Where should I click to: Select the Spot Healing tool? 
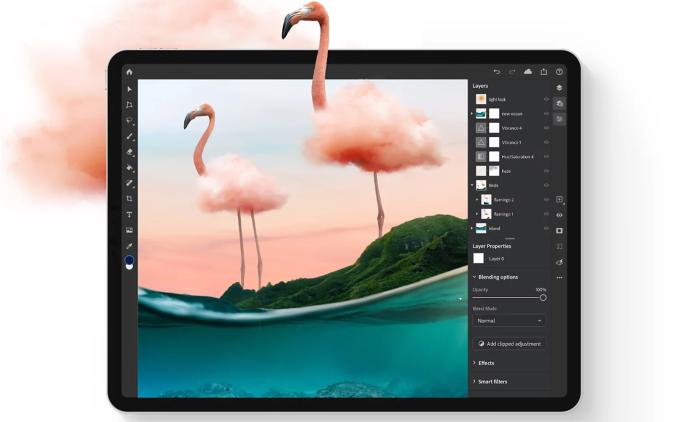point(129,183)
